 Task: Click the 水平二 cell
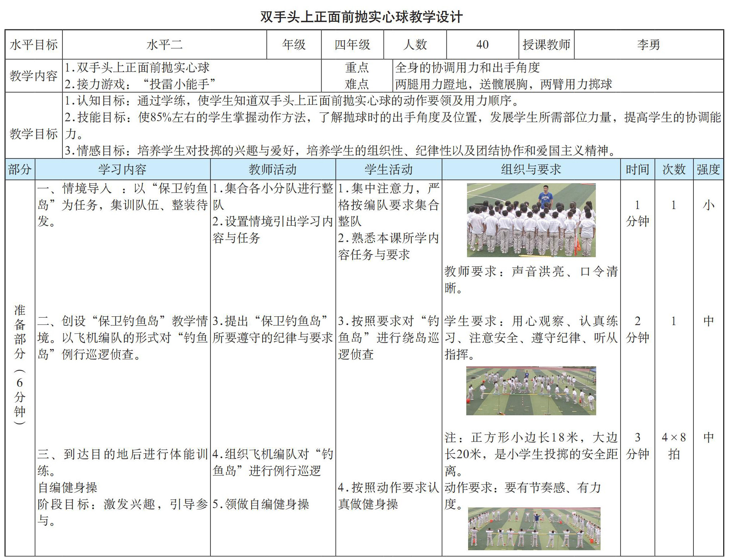click(x=164, y=45)
